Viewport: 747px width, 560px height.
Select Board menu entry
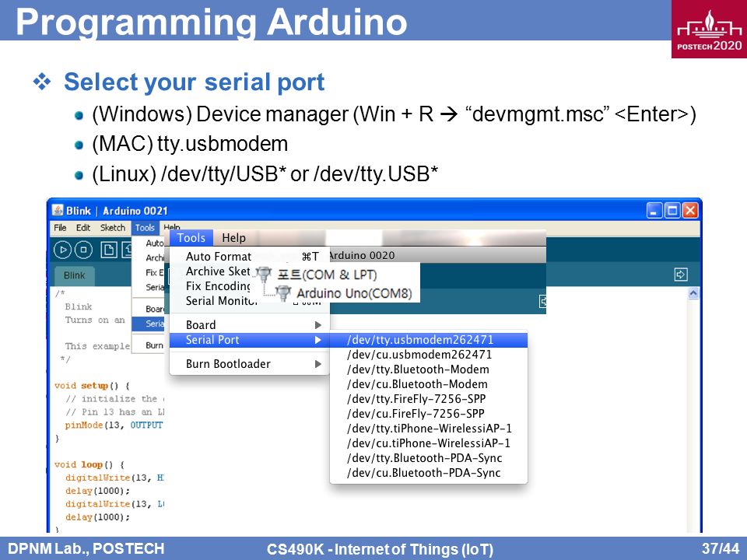coord(249,325)
